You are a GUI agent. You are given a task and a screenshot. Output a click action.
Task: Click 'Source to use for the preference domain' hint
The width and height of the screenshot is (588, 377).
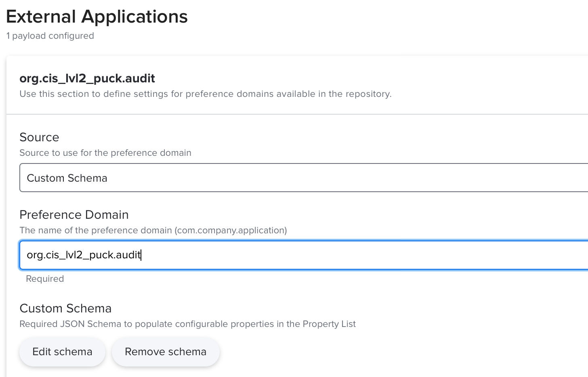point(105,153)
